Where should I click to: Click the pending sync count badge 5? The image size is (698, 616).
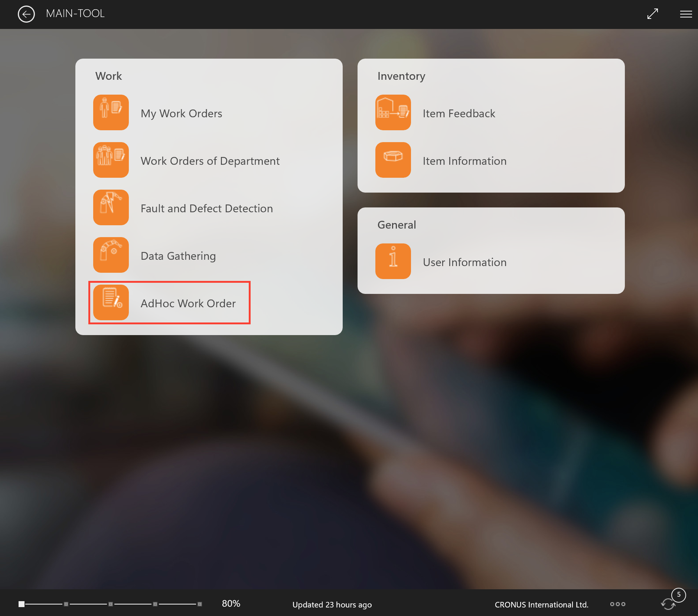(679, 595)
